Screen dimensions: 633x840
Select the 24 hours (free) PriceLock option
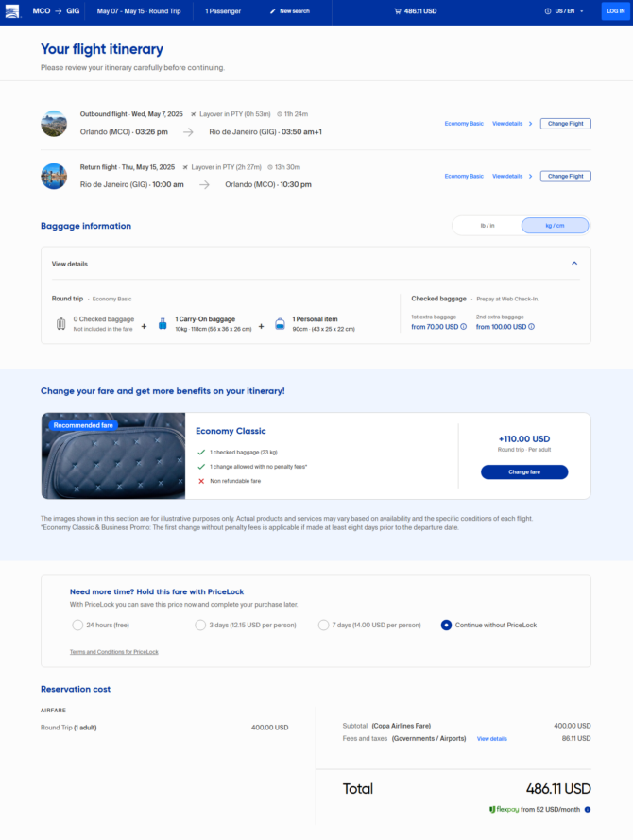click(77, 626)
